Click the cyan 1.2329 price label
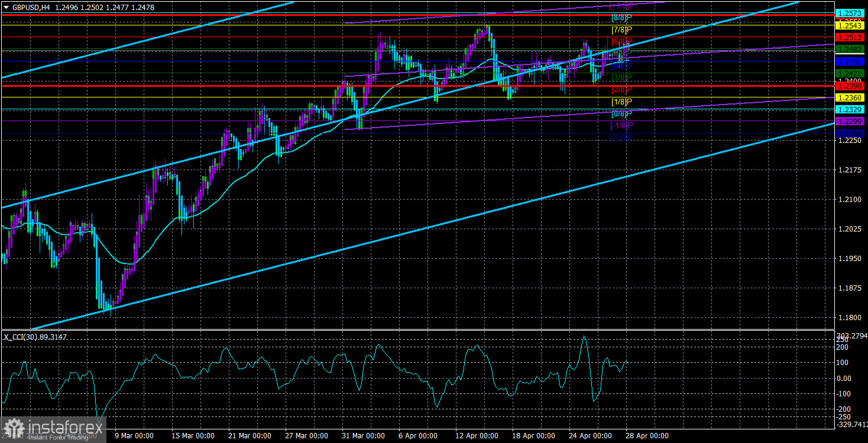Viewport: 868px width, 443px height. pos(850,109)
